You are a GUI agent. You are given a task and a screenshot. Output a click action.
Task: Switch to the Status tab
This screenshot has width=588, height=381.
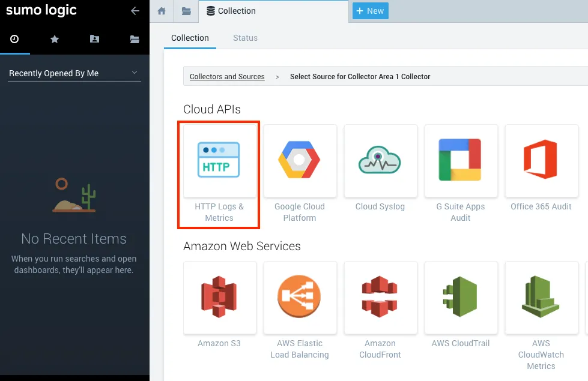click(245, 38)
